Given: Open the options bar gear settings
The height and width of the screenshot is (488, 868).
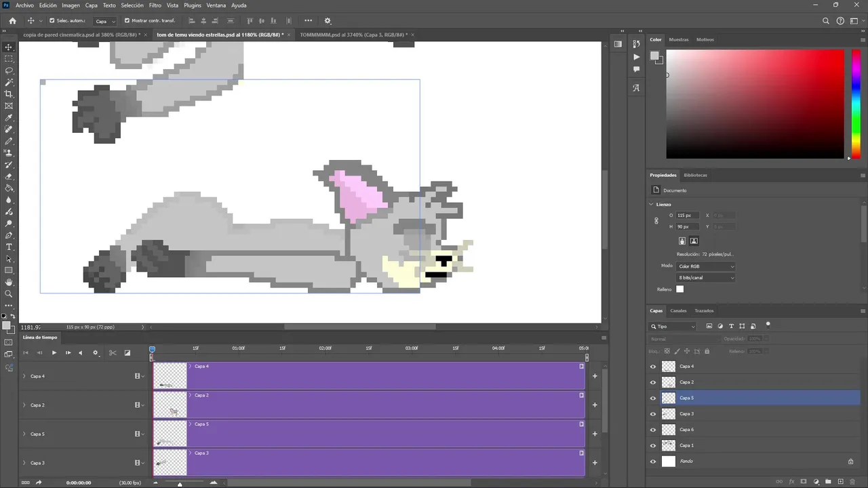Looking at the screenshot, I should [328, 21].
